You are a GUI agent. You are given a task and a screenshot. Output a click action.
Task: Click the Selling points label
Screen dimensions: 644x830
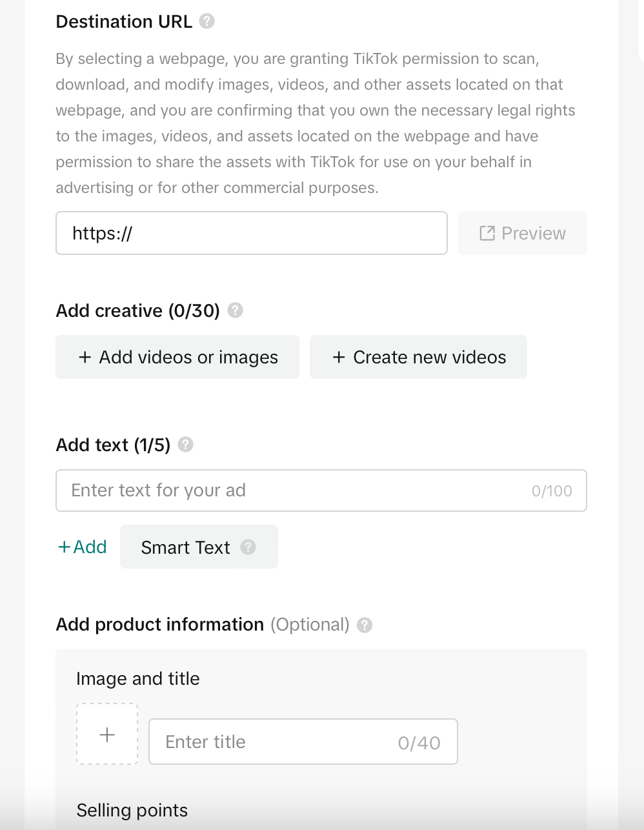[132, 810]
